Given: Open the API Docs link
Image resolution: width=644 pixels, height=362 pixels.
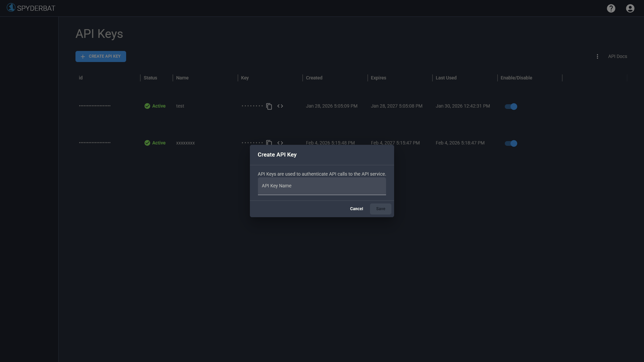Looking at the screenshot, I should (x=617, y=56).
